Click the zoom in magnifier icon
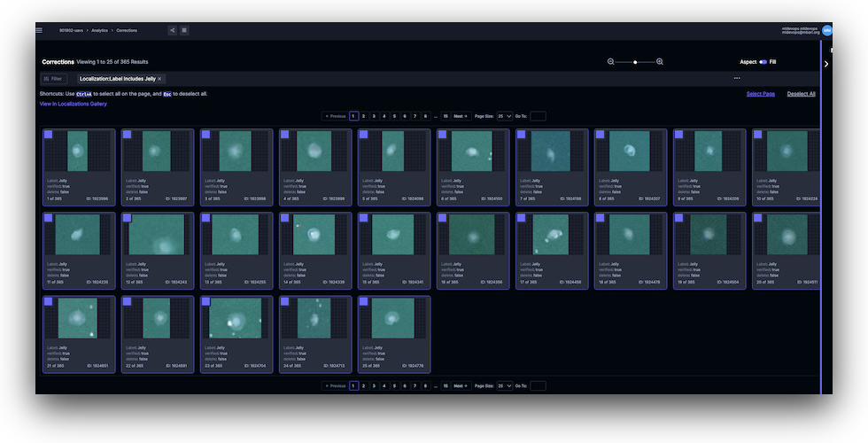868x443 pixels. point(660,62)
